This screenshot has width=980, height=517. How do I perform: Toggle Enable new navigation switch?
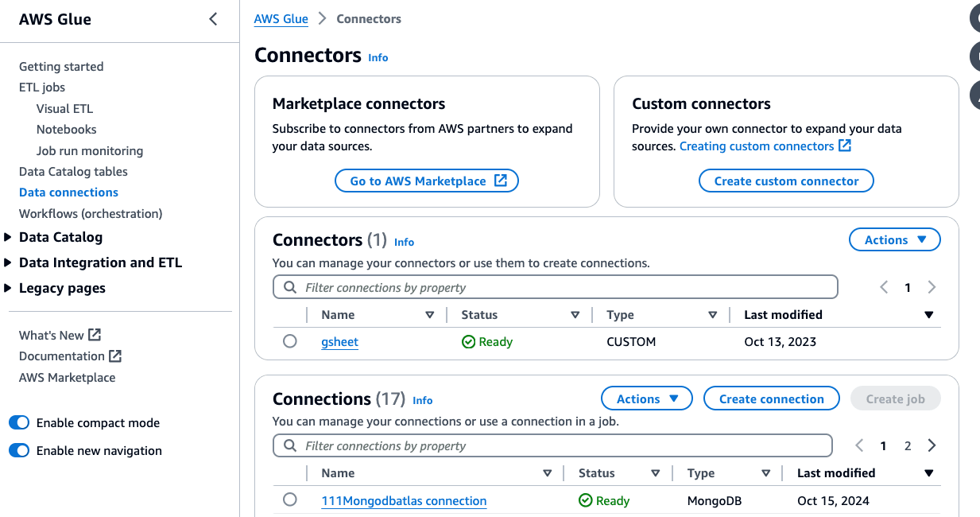pos(19,451)
